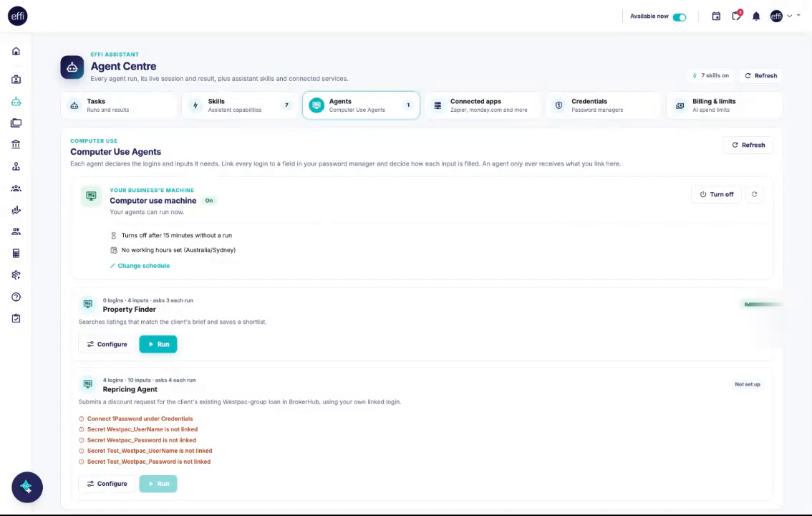Configure the Repricing Agent

coord(107,483)
